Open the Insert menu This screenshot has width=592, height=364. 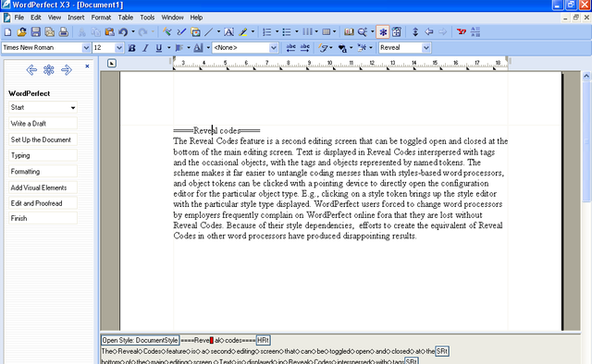click(76, 18)
